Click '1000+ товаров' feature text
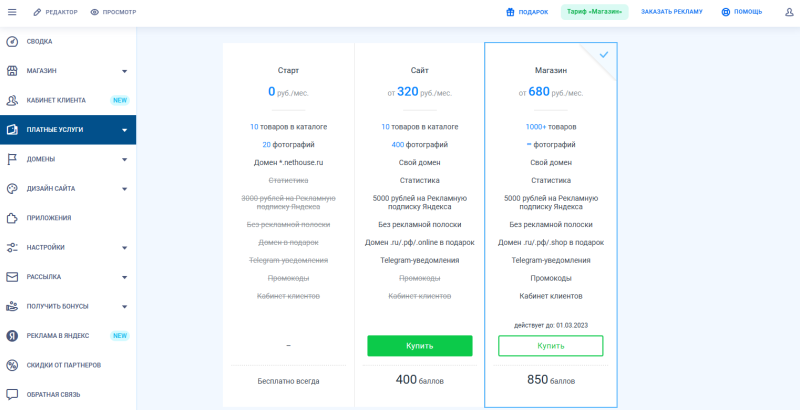The width and height of the screenshot is (800, 410). [551, 127]
